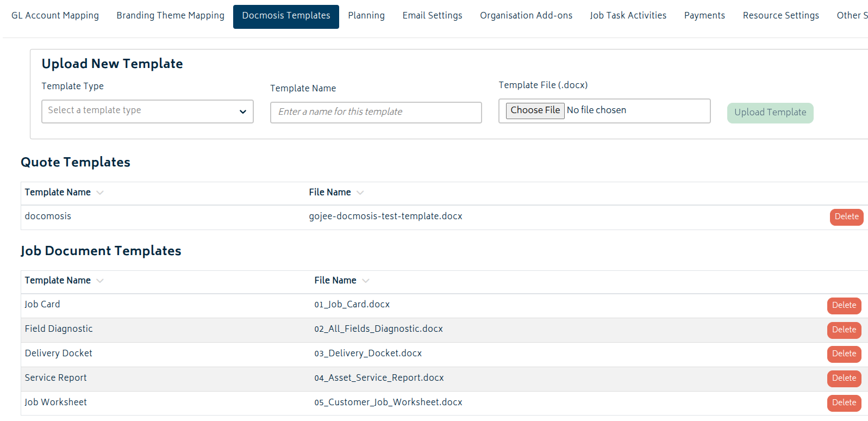Delete the docomosis quote template
Screen dimensions: 868x421
click(x=846, y=217)
